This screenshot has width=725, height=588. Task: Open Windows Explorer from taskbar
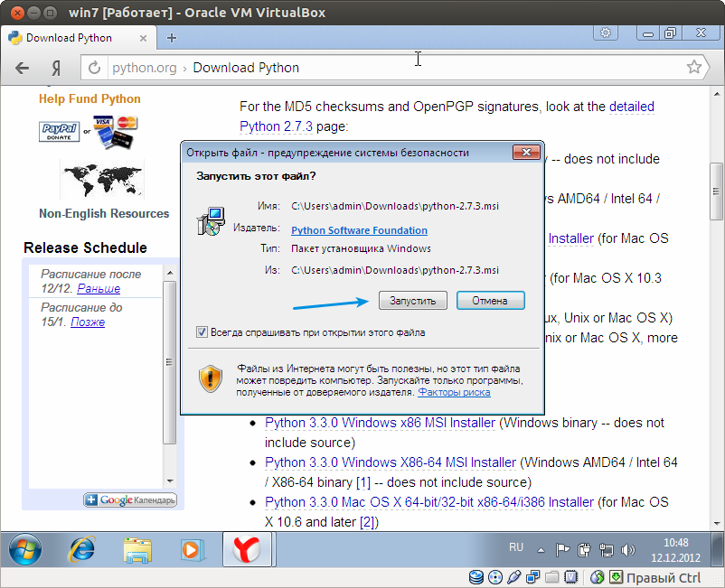tap(137, 550)
